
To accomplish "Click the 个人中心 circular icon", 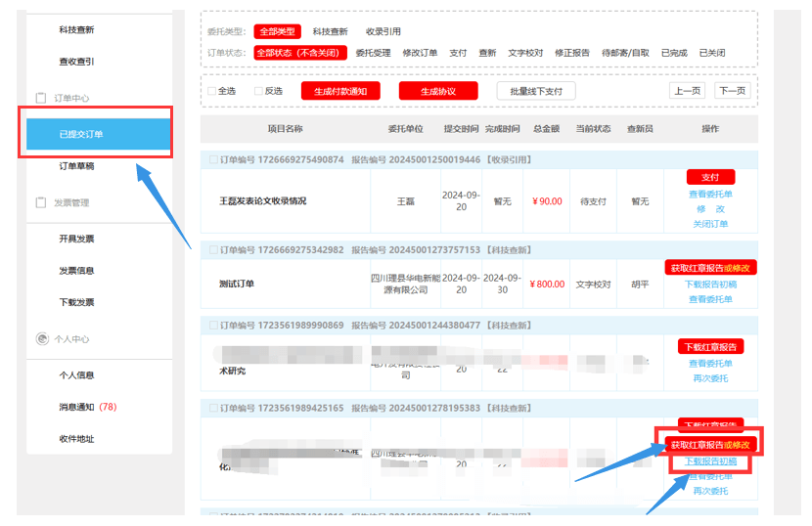I will click(x=41, y=339).
